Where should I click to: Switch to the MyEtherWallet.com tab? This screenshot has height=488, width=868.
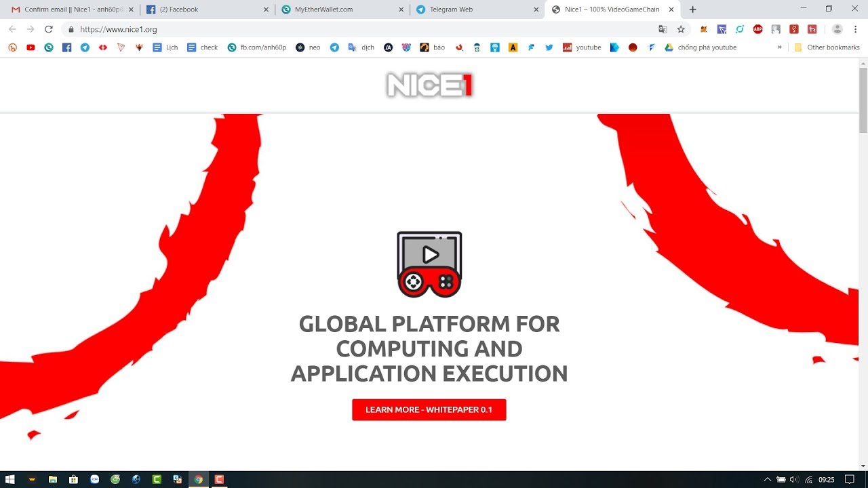342,9
